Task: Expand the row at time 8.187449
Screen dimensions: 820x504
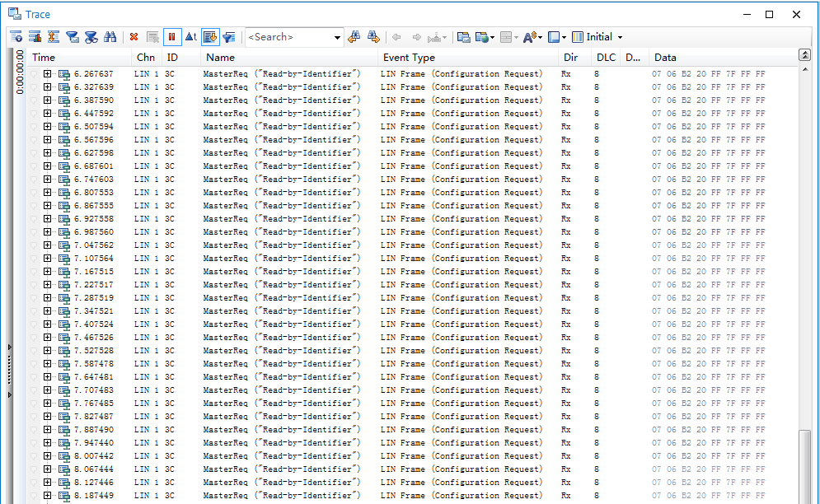Action: 47,496
